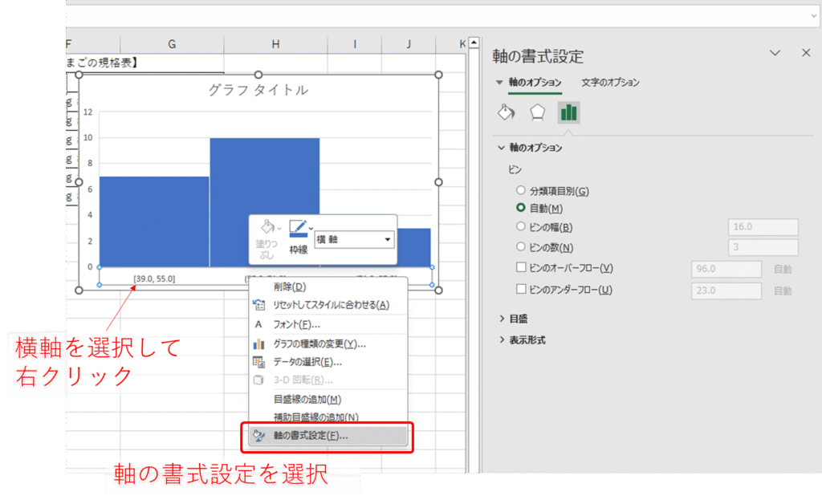The width and height of the screenshot is (822, 504).
Task: Click グラフの種類の変更 in the context menu
Action: point(319,343)
